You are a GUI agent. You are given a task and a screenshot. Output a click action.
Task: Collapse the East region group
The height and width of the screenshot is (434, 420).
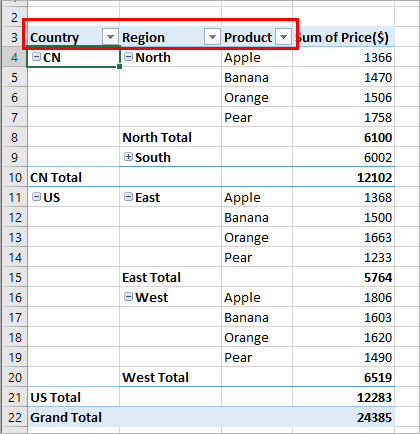pos(128,197)
